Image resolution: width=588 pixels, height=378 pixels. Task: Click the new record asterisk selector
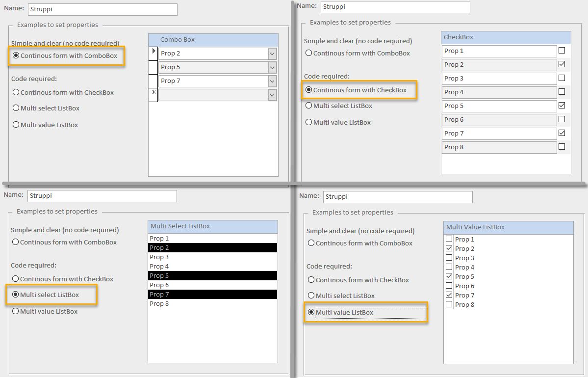[153, 95]
